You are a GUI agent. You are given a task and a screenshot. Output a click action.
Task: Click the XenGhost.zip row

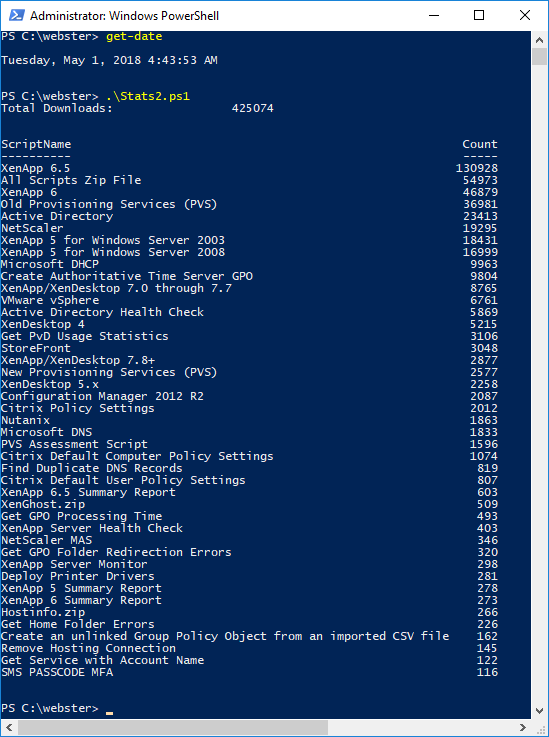(x=249, y=504)
